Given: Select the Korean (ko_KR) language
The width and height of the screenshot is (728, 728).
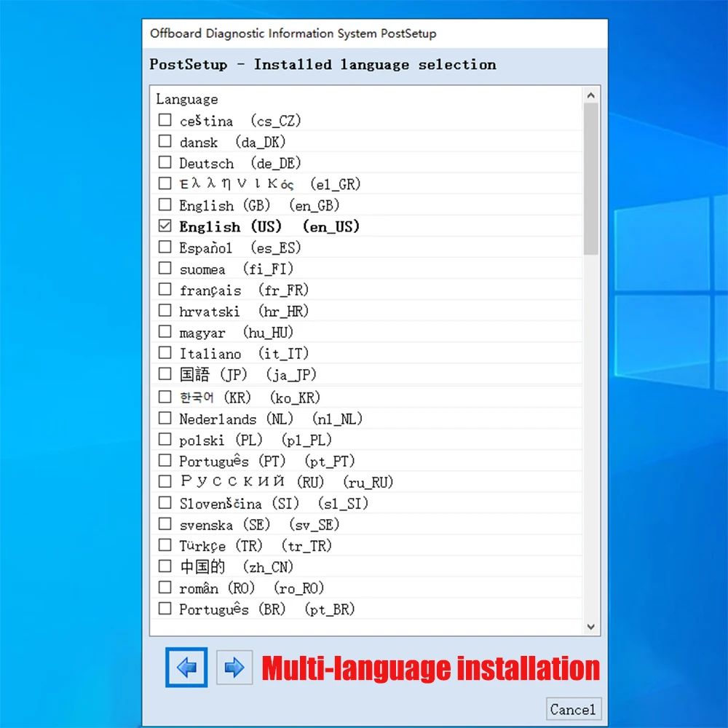Looking at the screenshot, I should [165, 395].
